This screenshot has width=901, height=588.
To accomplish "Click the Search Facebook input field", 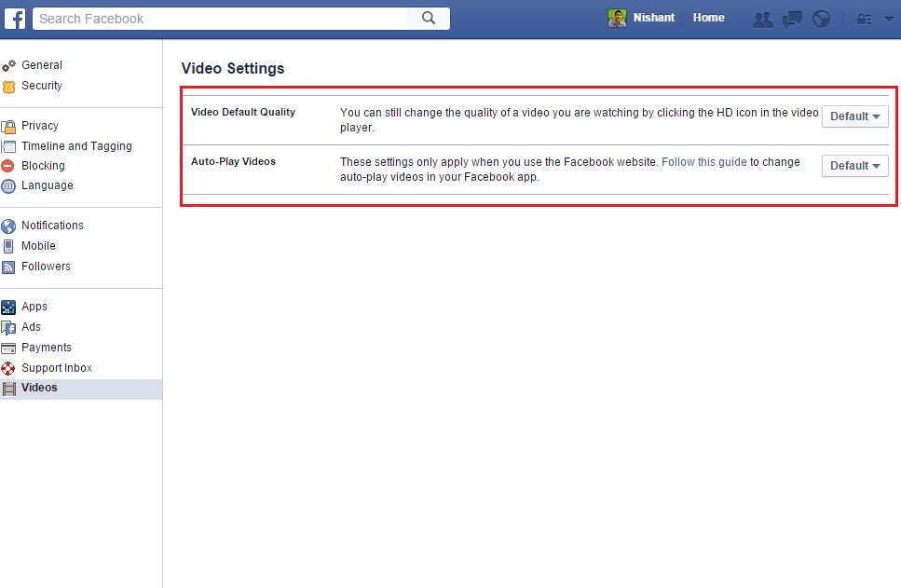I will pyautogui.click(x=221, y=18).
